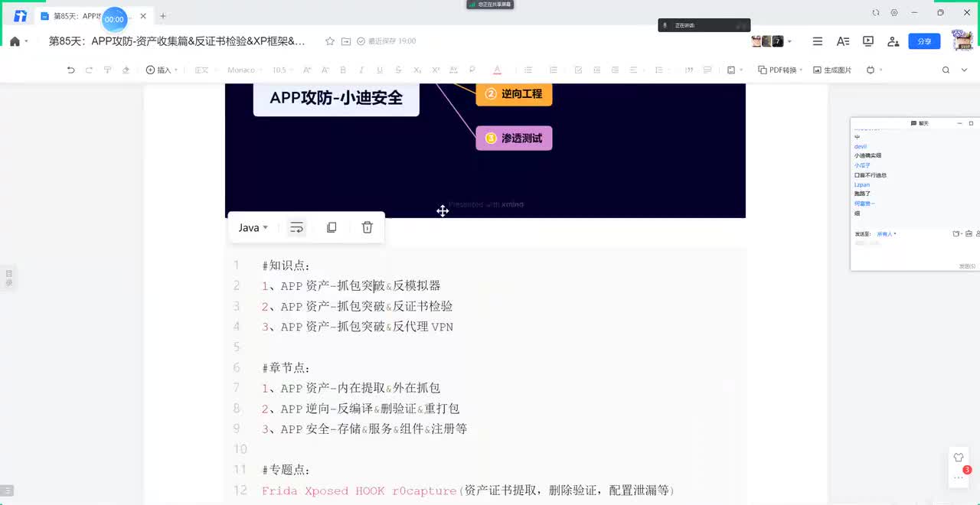Click username devil in chat window

click(861, 146)
